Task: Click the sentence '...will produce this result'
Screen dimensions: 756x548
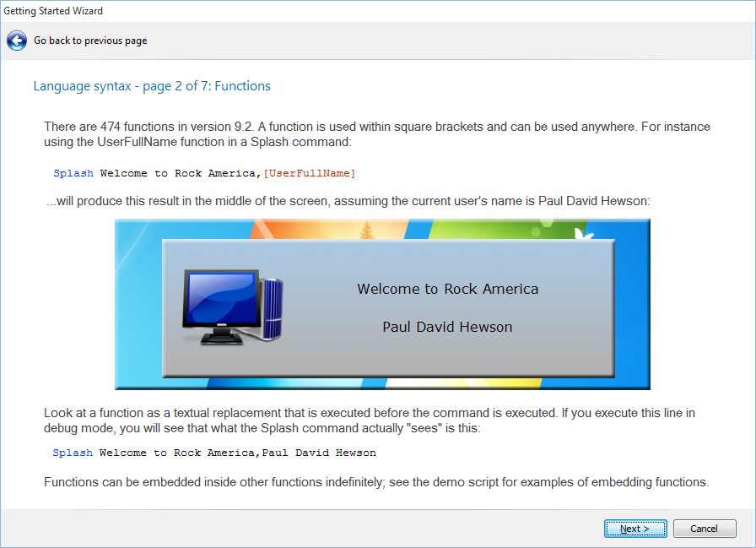Action: (x=348, y=201)
